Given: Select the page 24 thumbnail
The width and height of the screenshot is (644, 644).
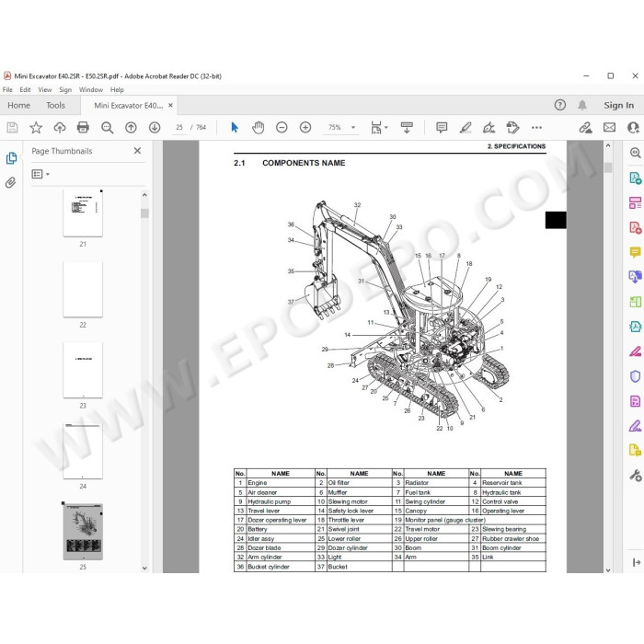Looking at the screenshot, I should [83, 451].
